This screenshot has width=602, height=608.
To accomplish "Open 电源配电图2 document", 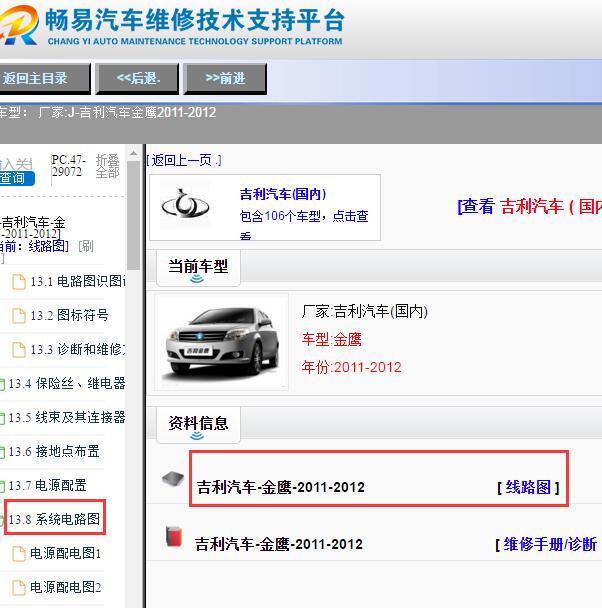I will point(66,587).
